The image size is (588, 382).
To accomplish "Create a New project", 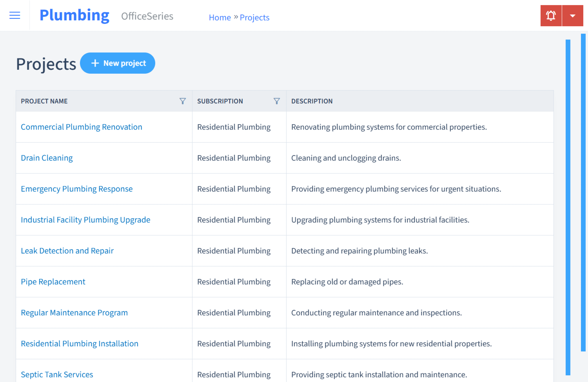I will click(x=118, y=63).
